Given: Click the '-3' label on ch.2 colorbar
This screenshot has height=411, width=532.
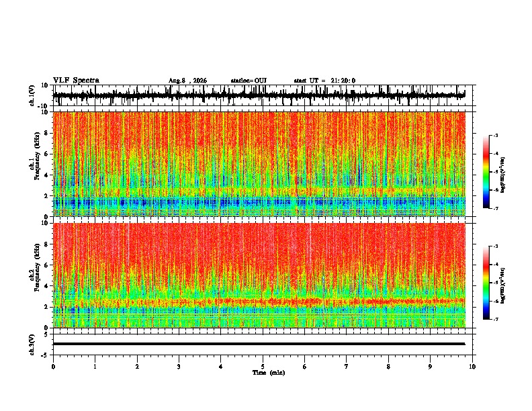Looking at the screenshot, I should point(495,246).
